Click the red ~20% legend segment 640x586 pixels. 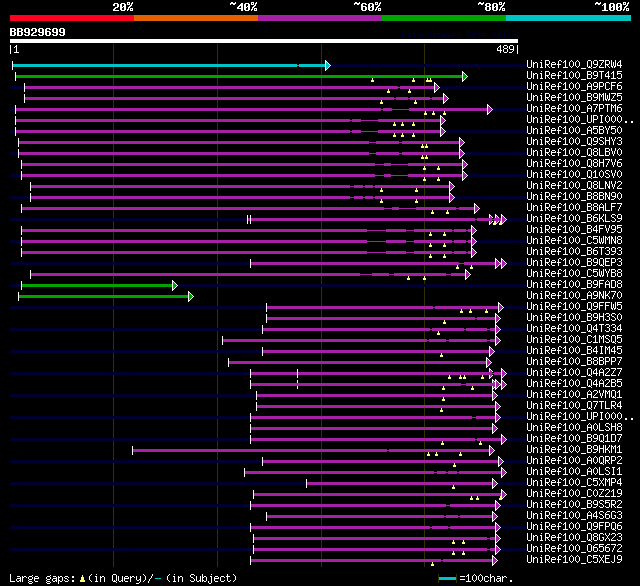(72, 18)
